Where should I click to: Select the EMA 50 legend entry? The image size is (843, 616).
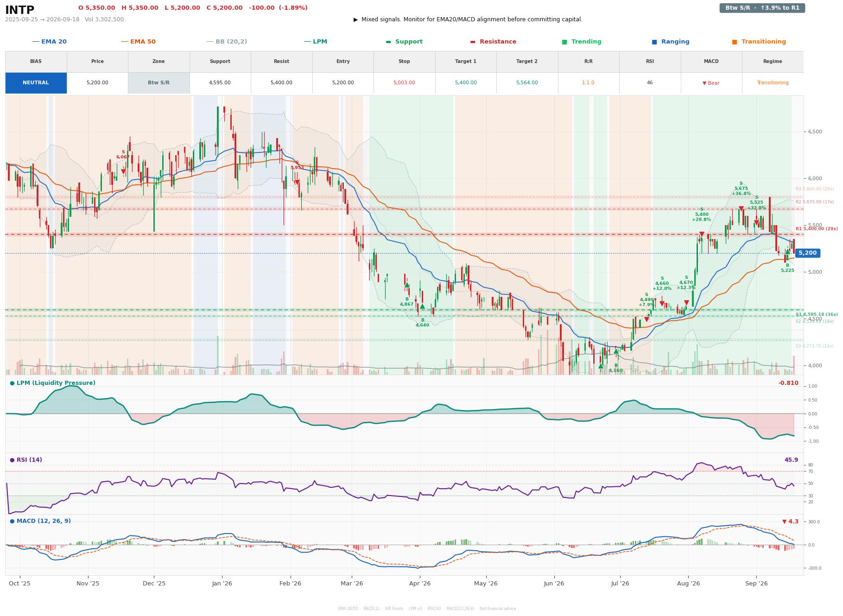click(x=138, y=42)
